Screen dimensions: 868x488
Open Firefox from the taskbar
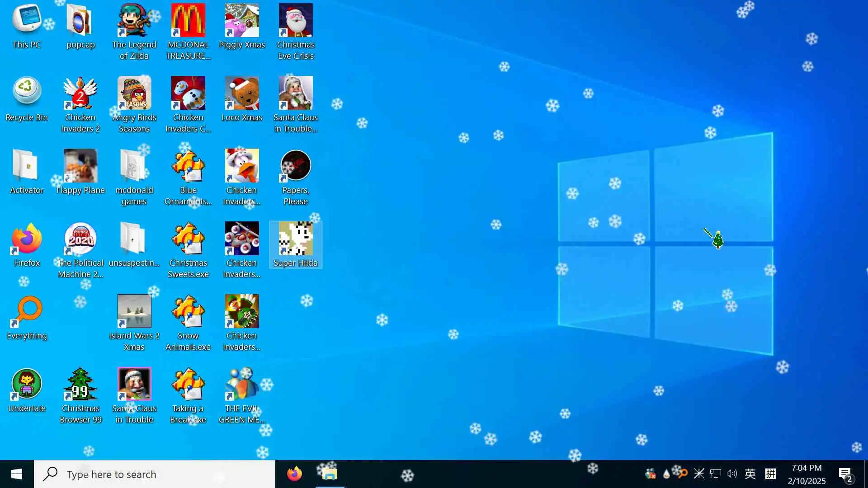tap(294, 474)
